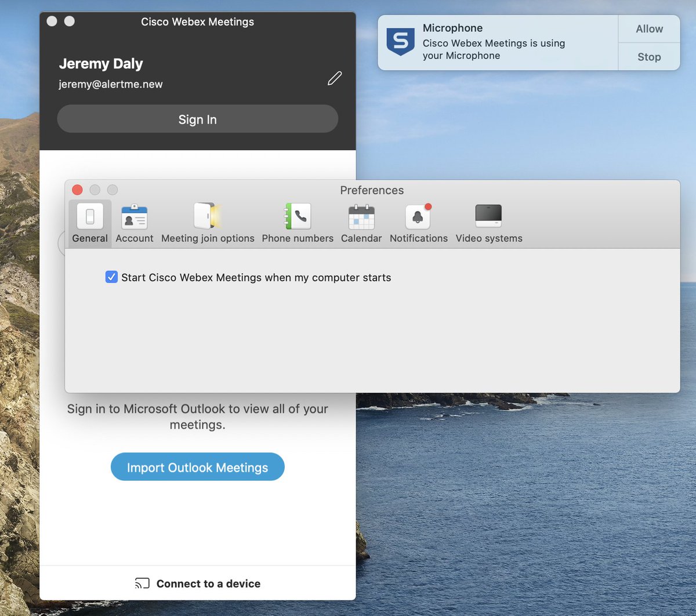
Task: Click the cast icon beside Connect to a device
Action: tap(142, 584)
